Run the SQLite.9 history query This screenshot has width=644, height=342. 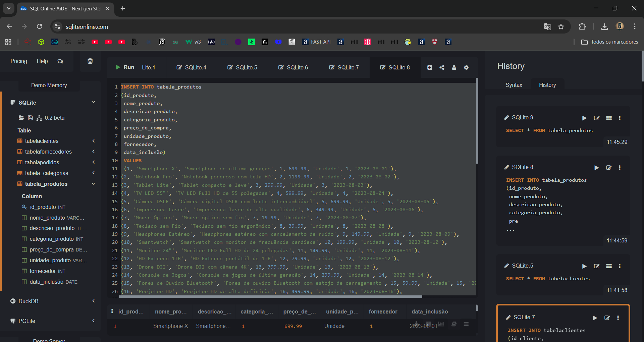coord(584,118)
